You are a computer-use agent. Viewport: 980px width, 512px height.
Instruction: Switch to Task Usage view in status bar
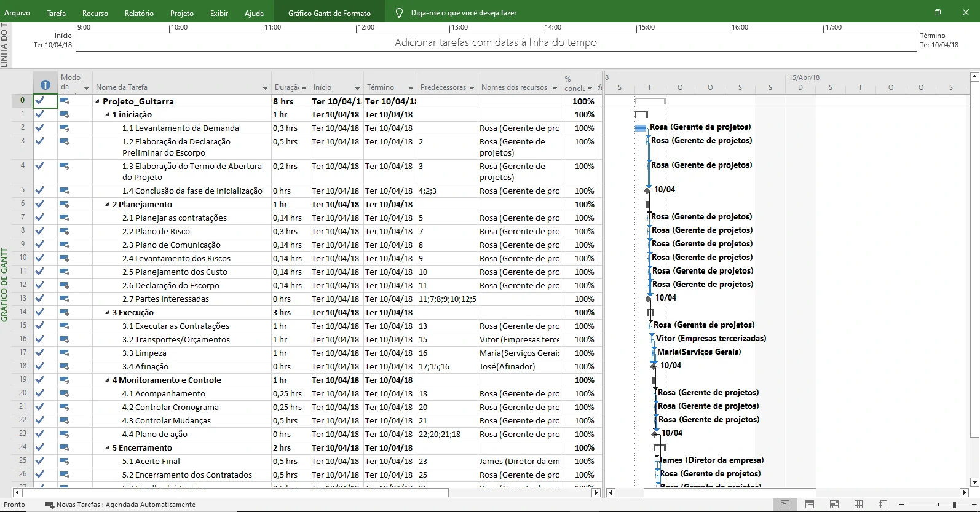pos(810,505)
